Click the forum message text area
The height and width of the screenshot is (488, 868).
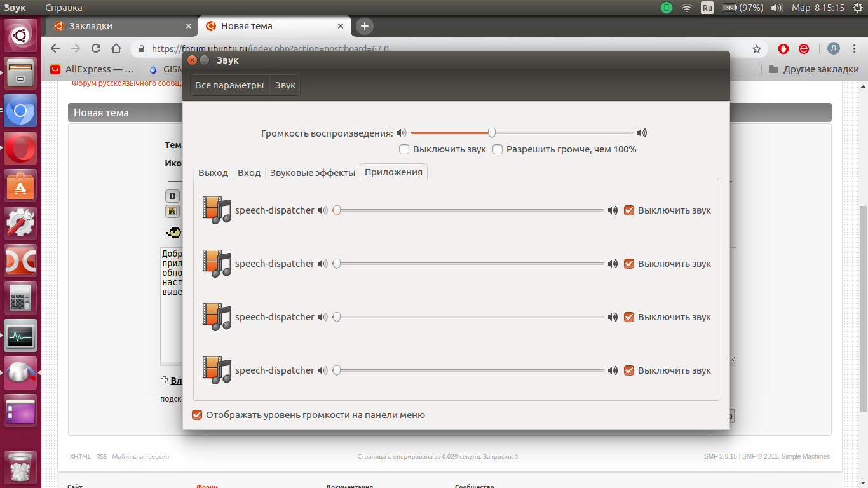click(172, 305)
